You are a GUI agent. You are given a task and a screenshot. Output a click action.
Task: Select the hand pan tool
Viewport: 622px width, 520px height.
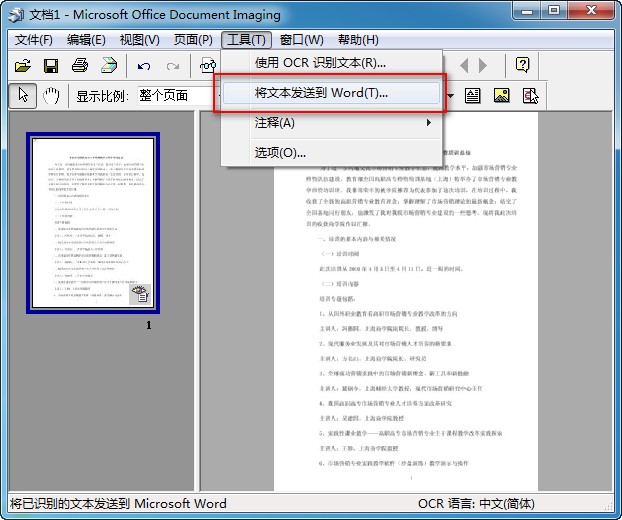coord(51,96)
